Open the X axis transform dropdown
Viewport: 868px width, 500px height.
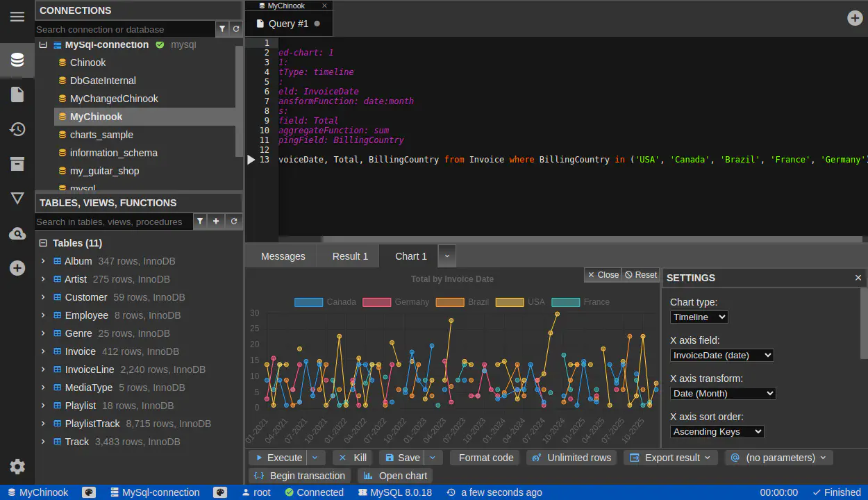point(722,394)
